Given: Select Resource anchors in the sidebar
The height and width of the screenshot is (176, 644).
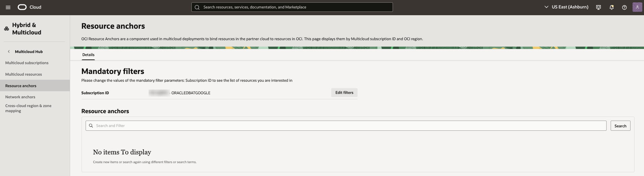Looking at the screenshot, I should pyautogui.click(x=35, y=86).
